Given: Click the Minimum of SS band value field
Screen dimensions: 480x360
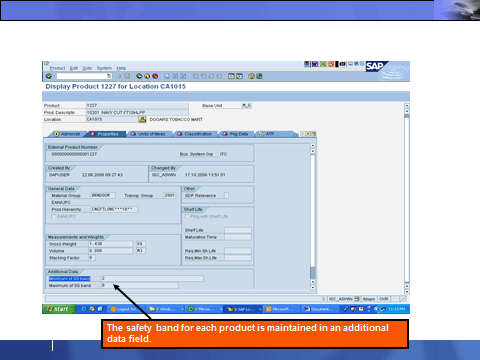Looking at the screenshot, I should click(x=152, y=278).
